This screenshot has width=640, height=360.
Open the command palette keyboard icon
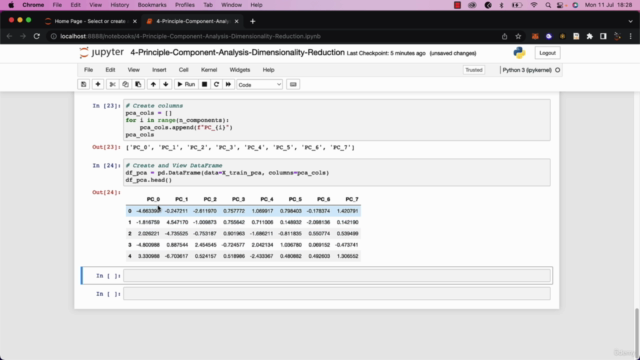click(x=293, y=84)
